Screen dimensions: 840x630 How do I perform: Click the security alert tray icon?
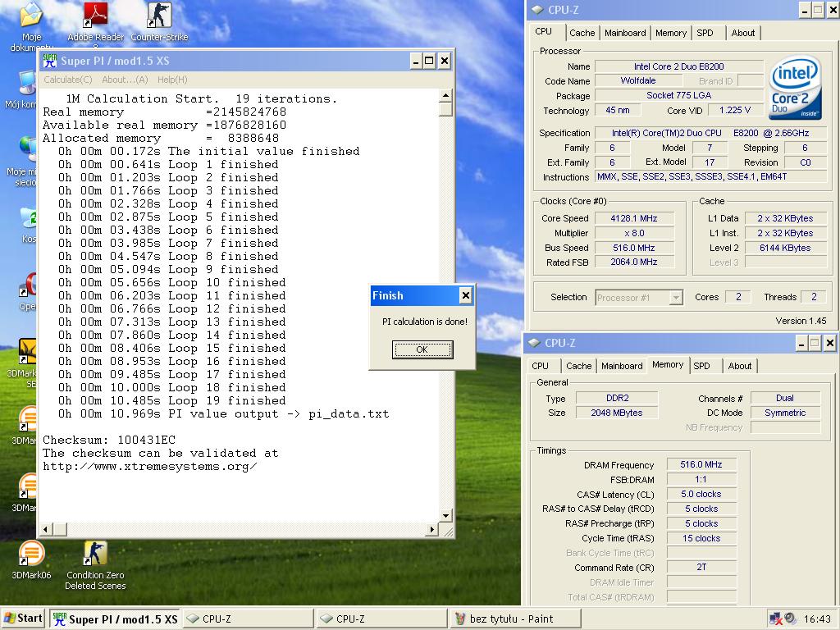[x=775, y=619]
